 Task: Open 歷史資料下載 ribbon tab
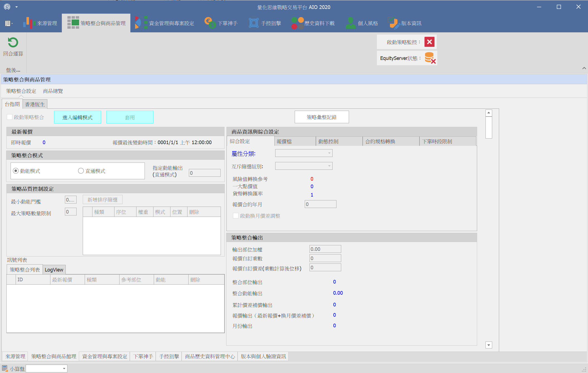pyautogui.click(x=313, y=23)
